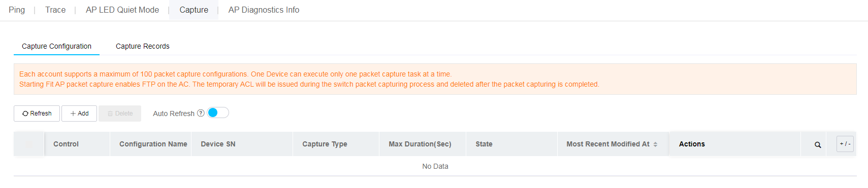868x188 pixels.
Task: Add a new capture configuration
Action: point(79,114)
